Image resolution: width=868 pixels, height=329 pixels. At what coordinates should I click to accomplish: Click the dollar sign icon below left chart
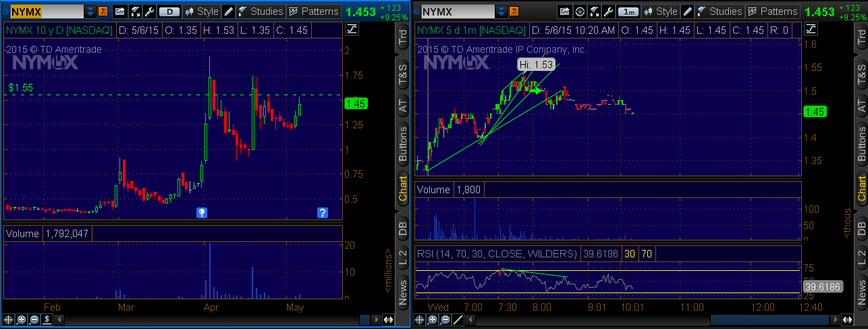click(x=48, y=320)
